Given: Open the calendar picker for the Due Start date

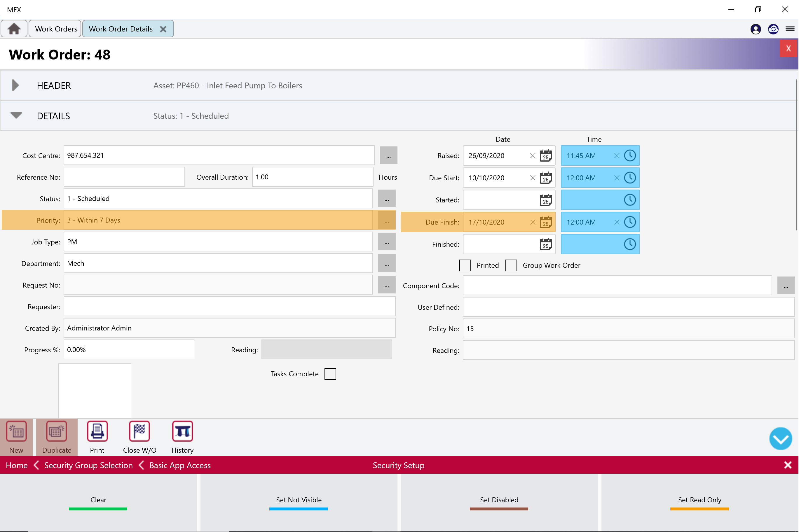Looking at the screenshot, I should (546, 178).
